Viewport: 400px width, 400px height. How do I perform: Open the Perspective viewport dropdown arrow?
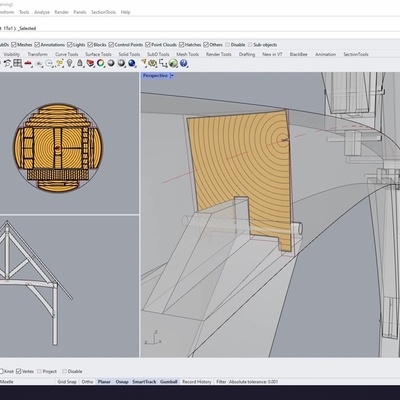[x=172, y=76]
